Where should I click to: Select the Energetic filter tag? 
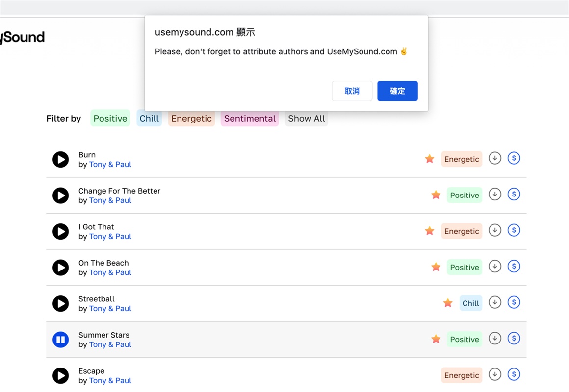191,118
